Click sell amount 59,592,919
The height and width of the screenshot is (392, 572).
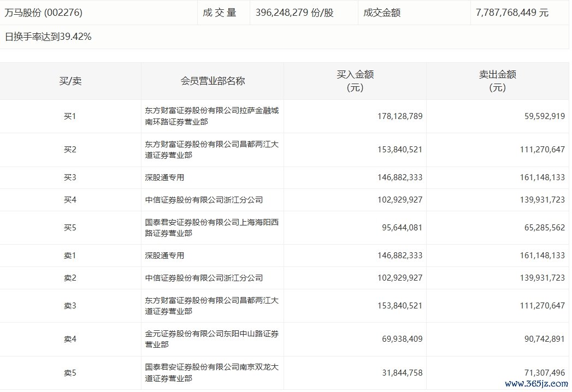coord(545,116)
